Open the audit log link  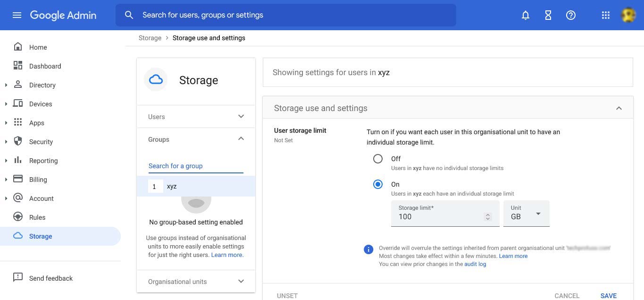[475, 264]
